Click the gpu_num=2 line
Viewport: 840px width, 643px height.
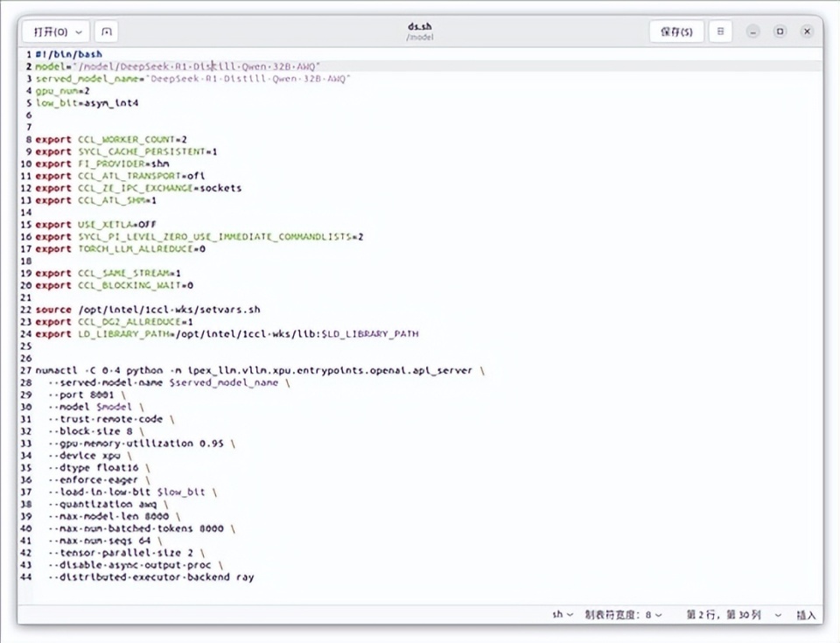63,91
